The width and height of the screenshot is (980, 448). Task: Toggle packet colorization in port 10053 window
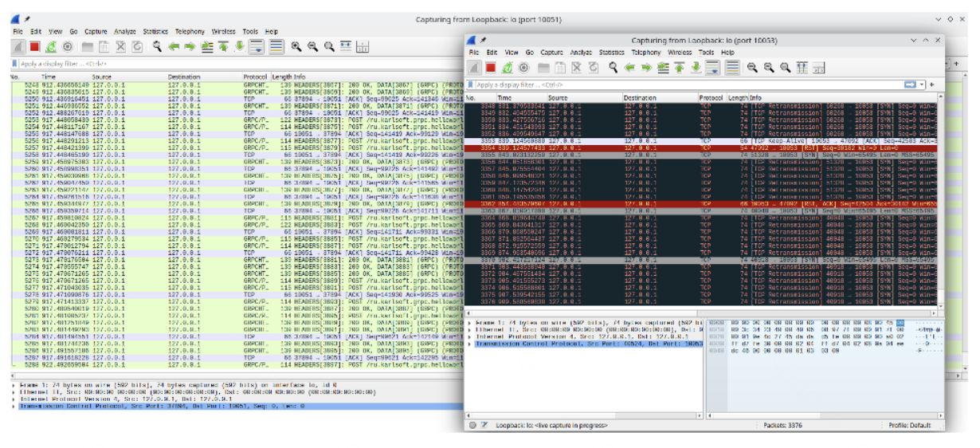pos(732,68)
